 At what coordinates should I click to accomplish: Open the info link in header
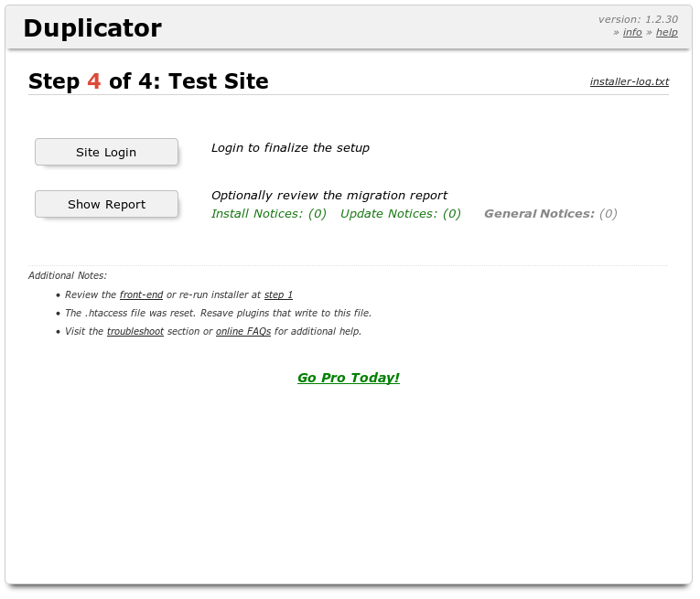[632, 32]
